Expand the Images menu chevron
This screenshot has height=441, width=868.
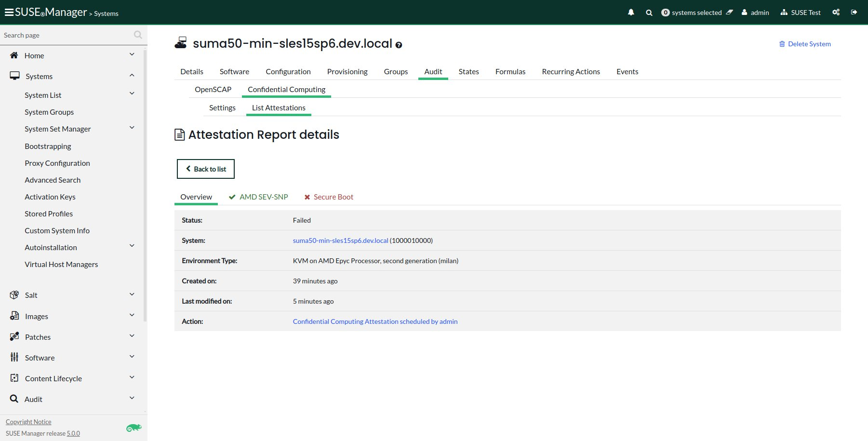click(132, 315)
